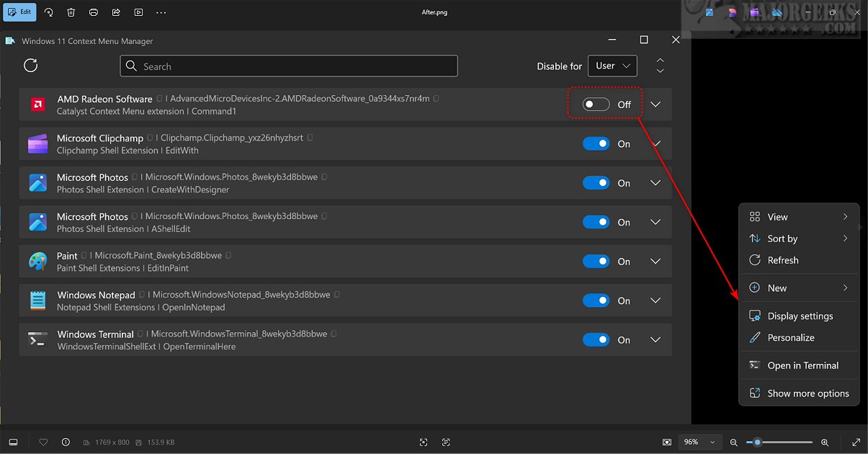Expand the AMD Radeon Software entry chevron
The image size is (868, 454).
click(x=656, y=104)
